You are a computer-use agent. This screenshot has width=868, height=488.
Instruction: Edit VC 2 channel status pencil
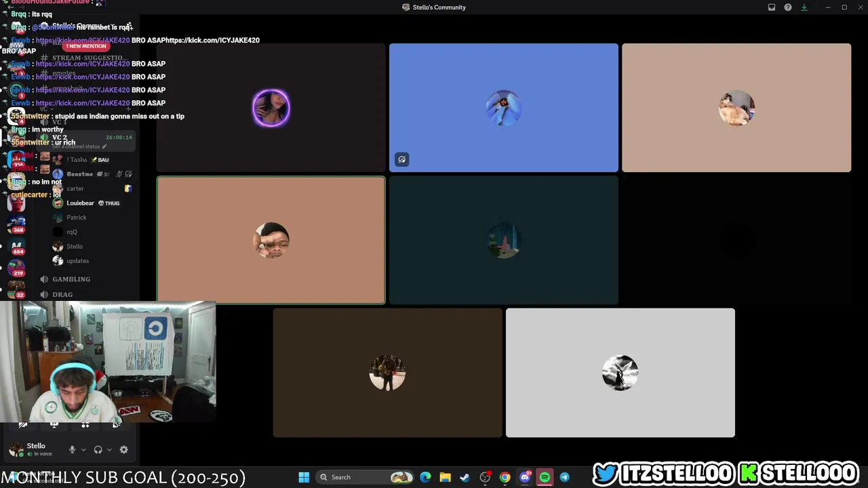click(x=105, y=146)
